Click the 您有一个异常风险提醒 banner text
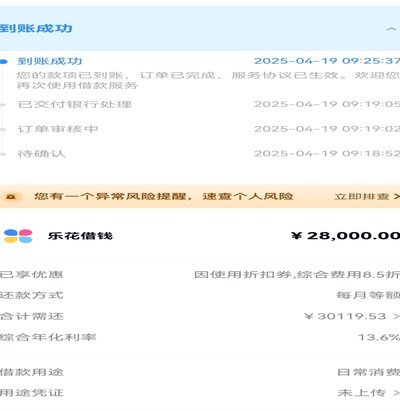 [163, 196]
